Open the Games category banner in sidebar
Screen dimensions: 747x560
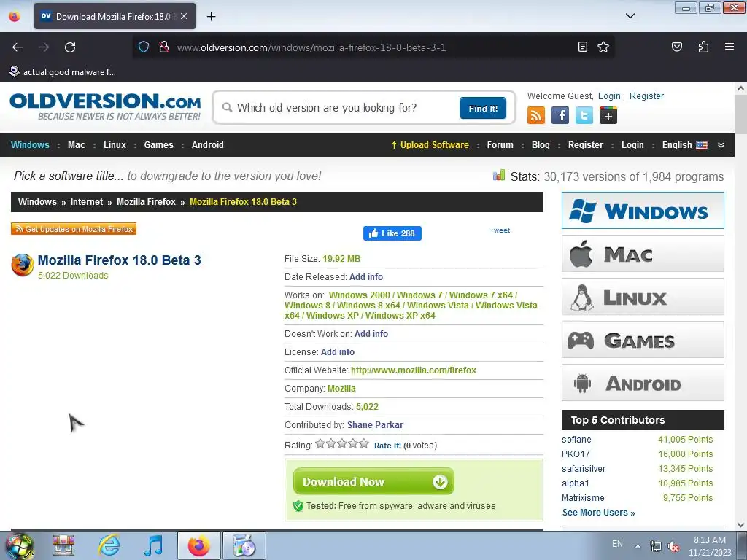tap(643, 340)
